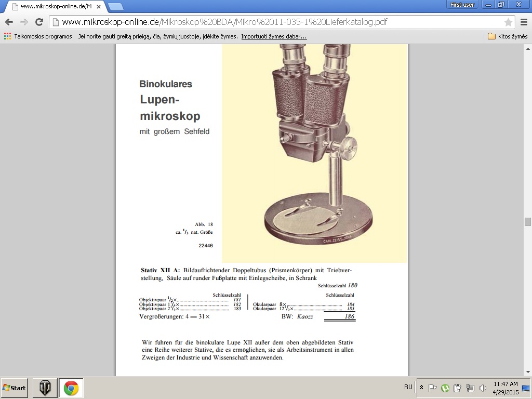This screenshot has width=532, height=399.
Task: Reload the PDF page
Action: point(39,22)
